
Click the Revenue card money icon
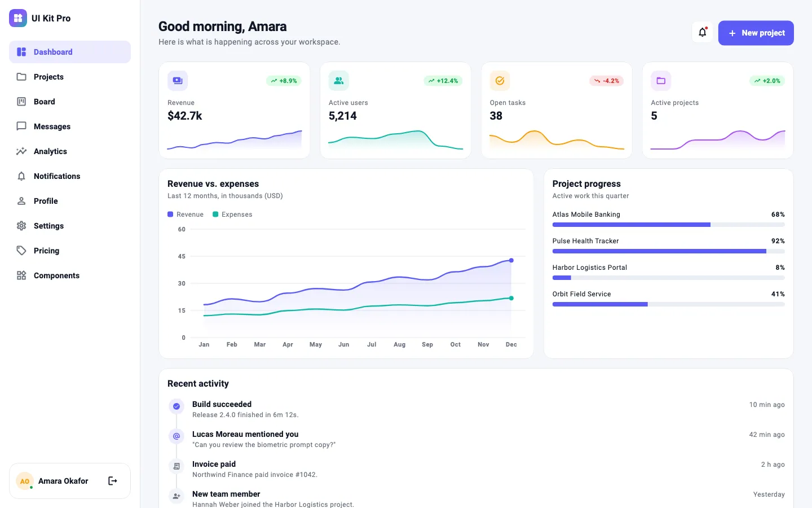point(178,81)
